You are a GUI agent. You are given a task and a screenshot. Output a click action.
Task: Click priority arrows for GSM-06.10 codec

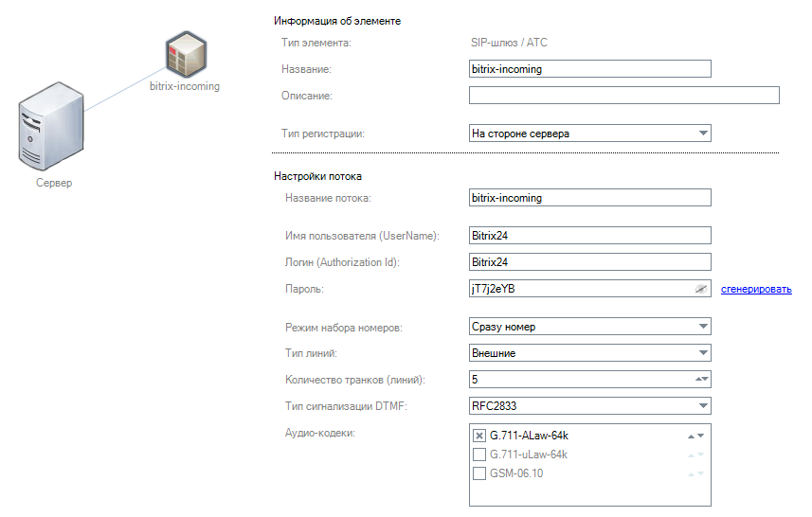[x=695, y=473]
